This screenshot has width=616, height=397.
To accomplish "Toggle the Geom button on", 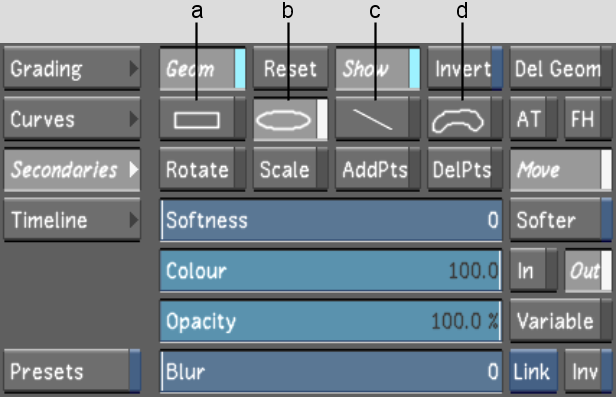I will tap(202, 69).
